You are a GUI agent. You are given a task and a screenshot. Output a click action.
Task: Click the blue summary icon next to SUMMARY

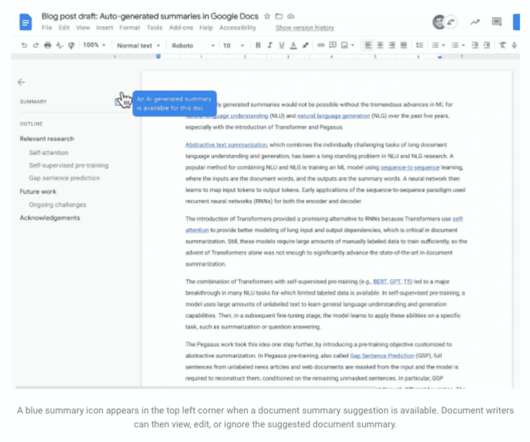pos(118,102)
